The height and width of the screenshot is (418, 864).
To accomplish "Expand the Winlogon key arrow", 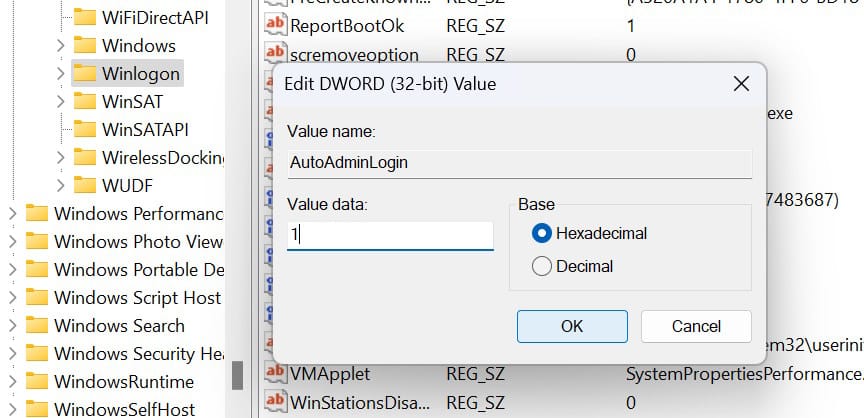I will coord(61,74).
